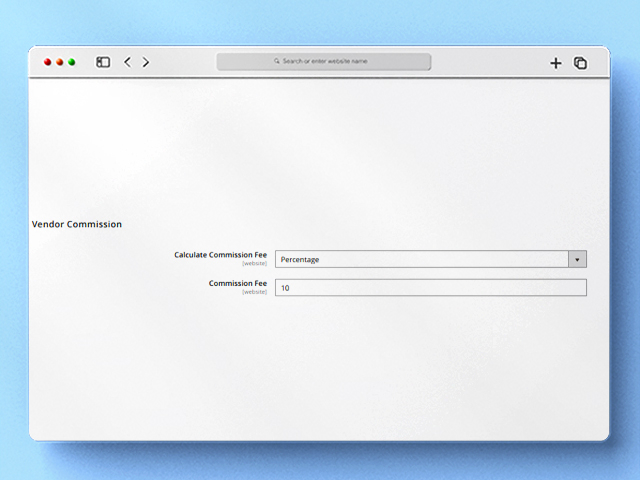Click the [website] scope under Commission Fee
This screenshot has width=640, height=480.
click(254, 292)
